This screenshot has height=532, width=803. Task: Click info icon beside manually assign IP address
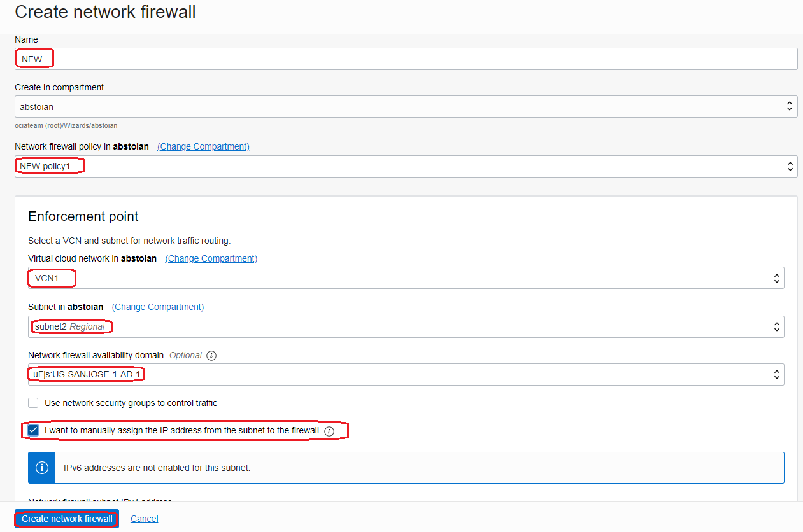click(x=329, y=431)
